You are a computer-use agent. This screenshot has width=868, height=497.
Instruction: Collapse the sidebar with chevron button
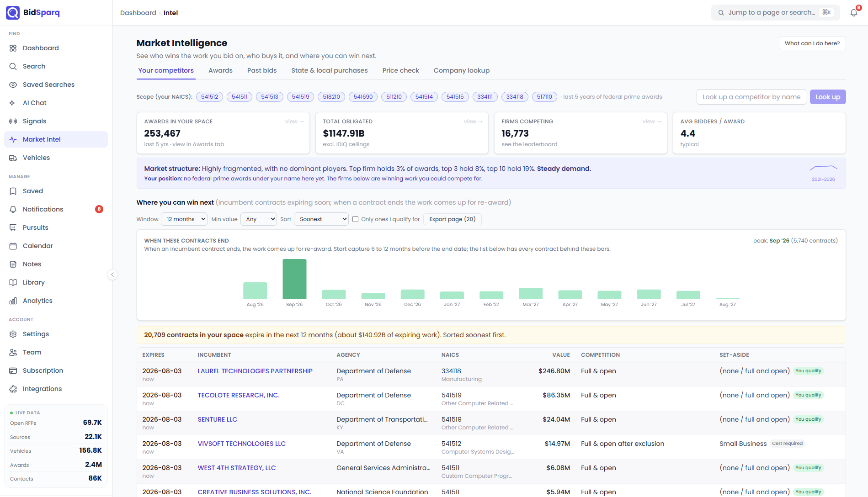(112, 275)
